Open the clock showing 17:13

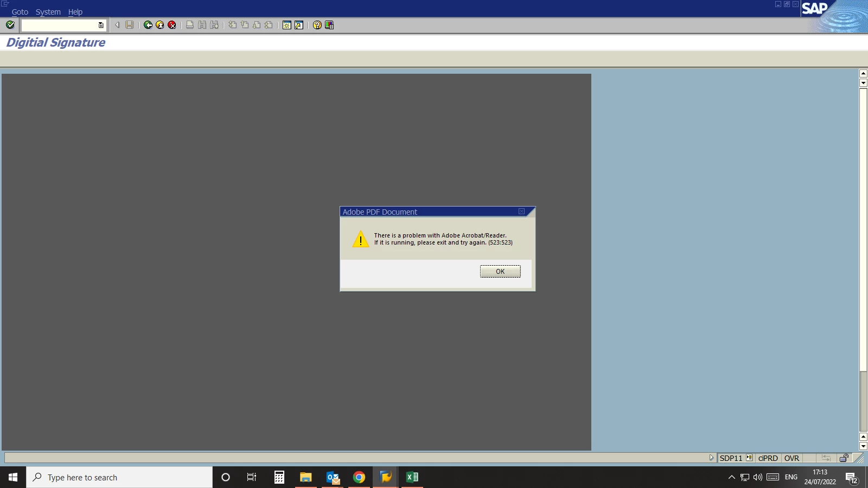click(x=820, y=477)
